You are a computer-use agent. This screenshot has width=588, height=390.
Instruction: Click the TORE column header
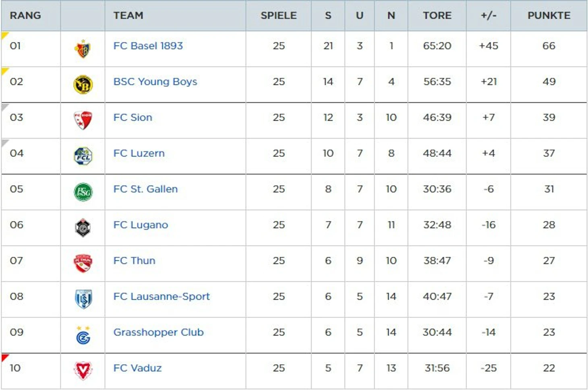coord(437,16)
